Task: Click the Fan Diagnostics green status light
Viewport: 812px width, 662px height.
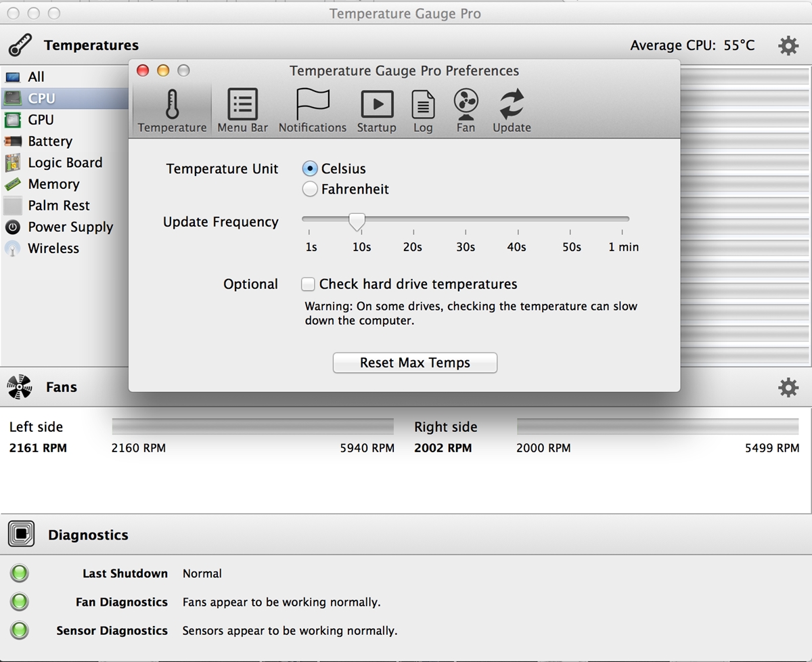Action: tap(20, 602)
